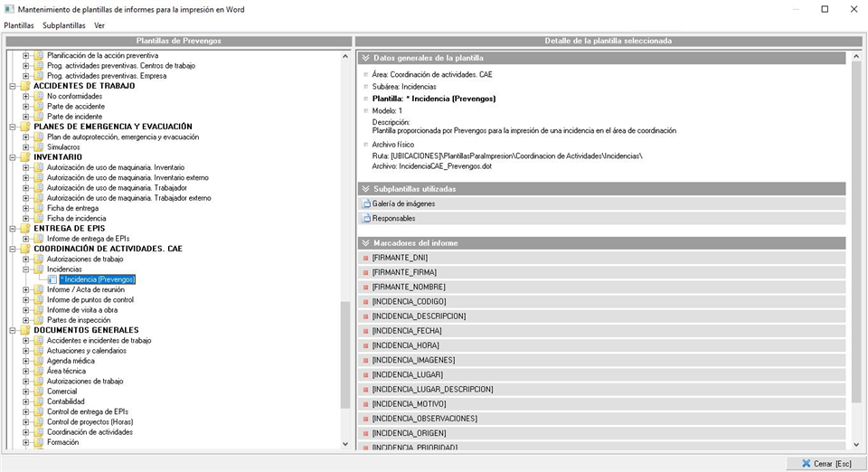Screen dimensions: 868x472
Task: Click the folder icon of Parte de accidente
Action: [38, 107]
